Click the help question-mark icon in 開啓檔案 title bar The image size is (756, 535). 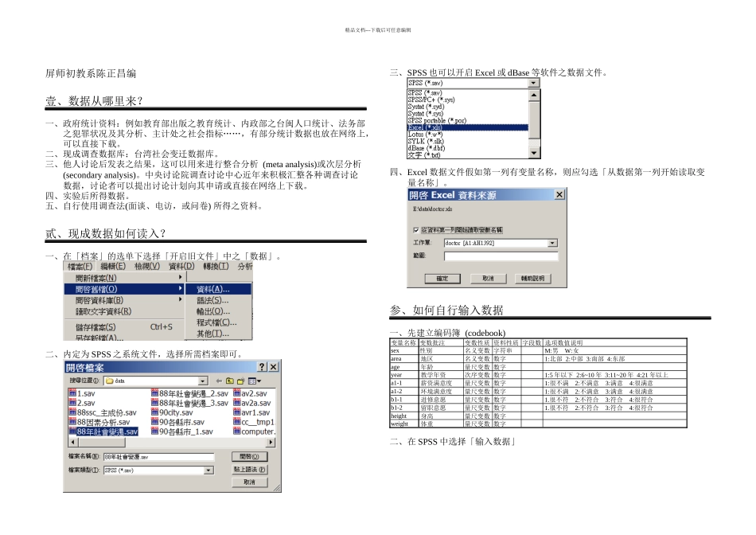[262, 367]
